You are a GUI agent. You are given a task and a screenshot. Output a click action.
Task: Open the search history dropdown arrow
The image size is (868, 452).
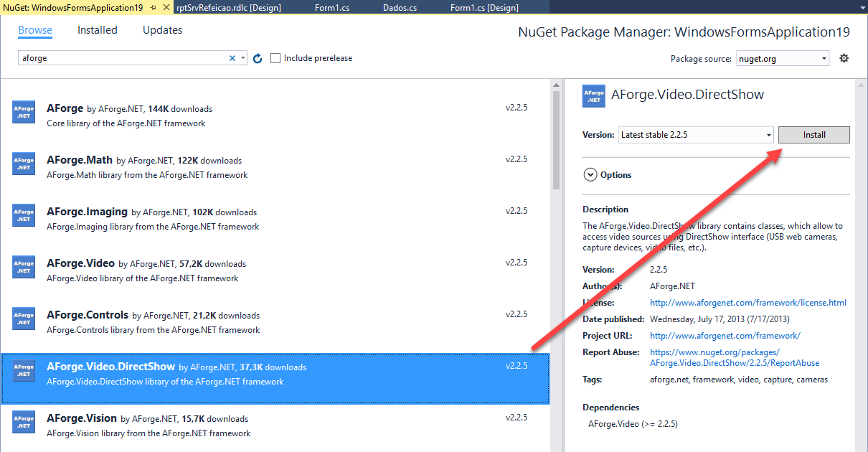(243, 58)
